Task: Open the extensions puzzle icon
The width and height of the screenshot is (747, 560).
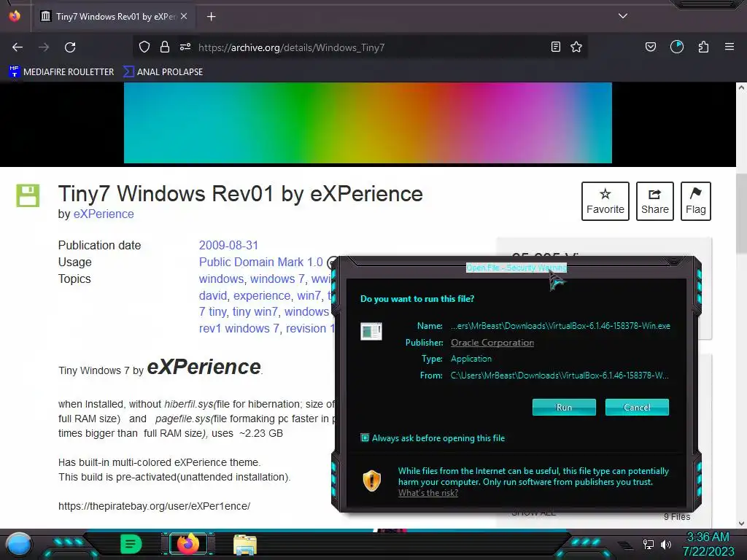Action: pyautogui.click(x=703, y=47)
